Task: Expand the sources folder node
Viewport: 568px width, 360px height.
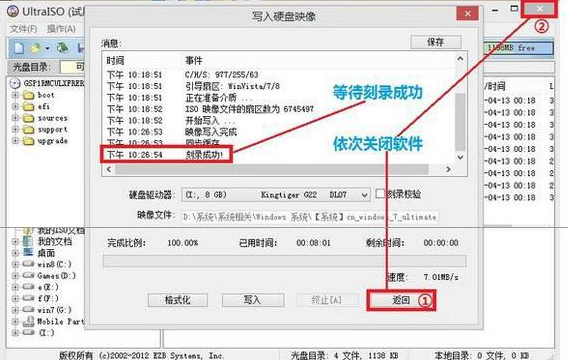Action: click(15, 118)
